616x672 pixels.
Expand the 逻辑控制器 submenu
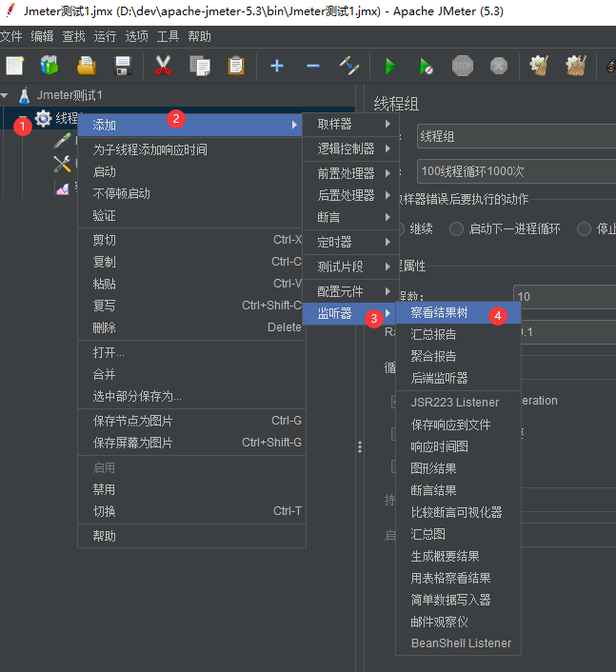(348, 148)
